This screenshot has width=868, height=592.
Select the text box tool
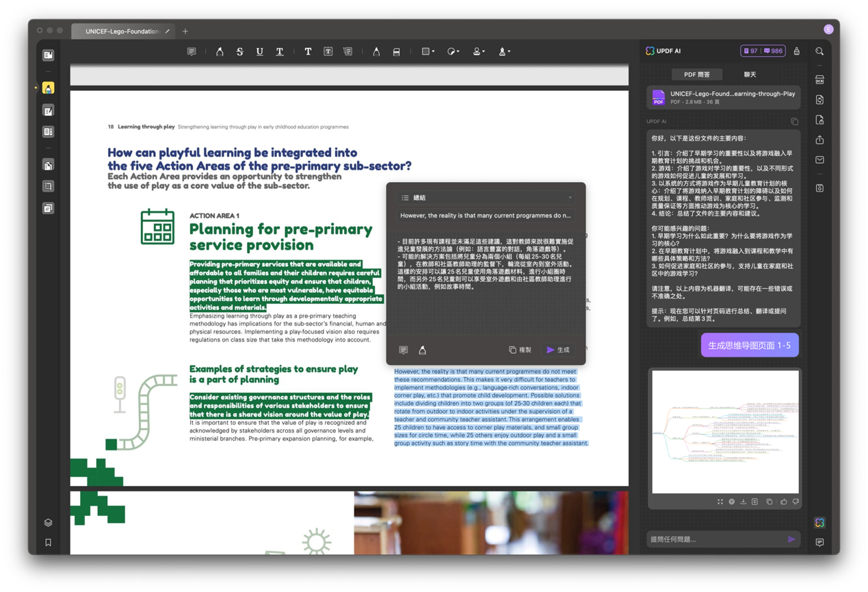pos(328,51)
